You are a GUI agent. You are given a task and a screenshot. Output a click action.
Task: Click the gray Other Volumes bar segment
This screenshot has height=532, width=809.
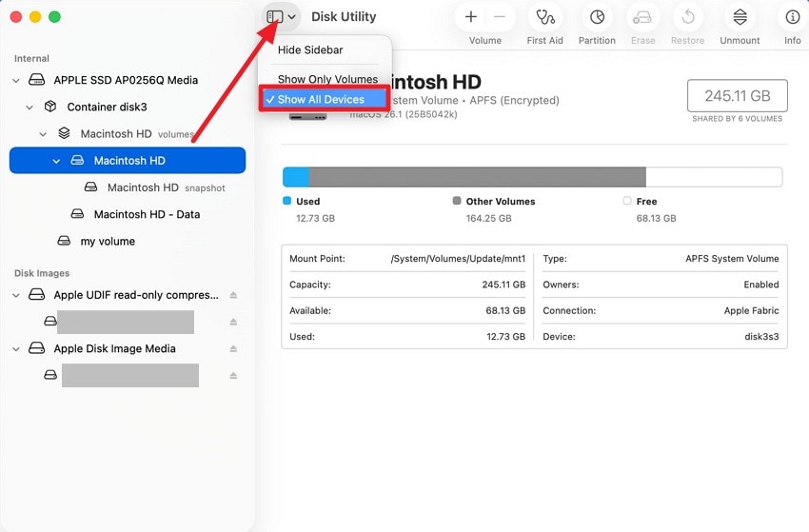point(477,177)
